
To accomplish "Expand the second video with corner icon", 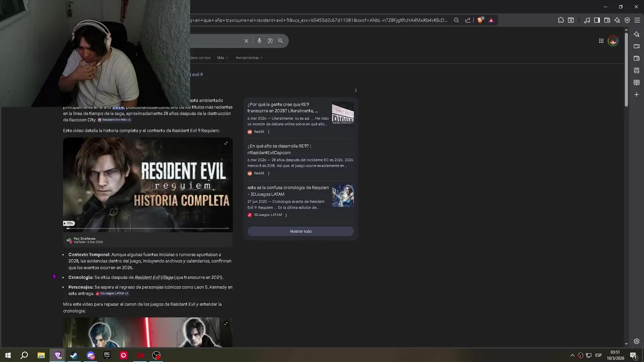I will click(x=226, y=323).
